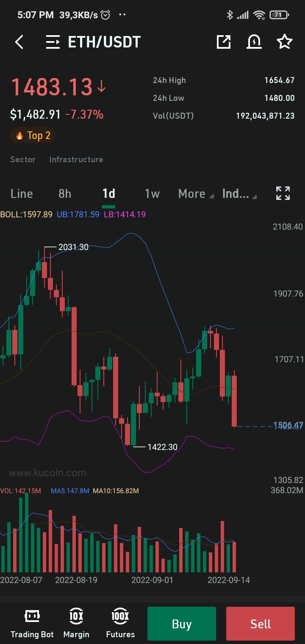Go back using the left arrow
This screenshot has height=644, width=305.
click(x=19, y=42)
